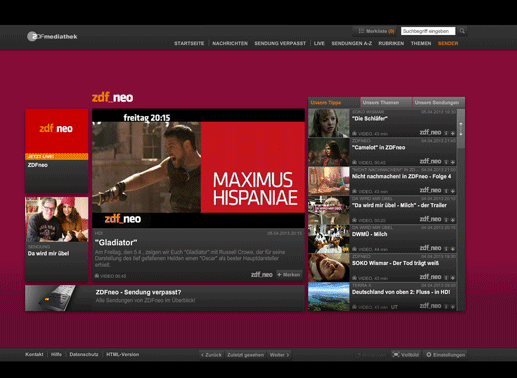
Task: Go to Startseite in the navigation
Action: click(x=189, y=43)
